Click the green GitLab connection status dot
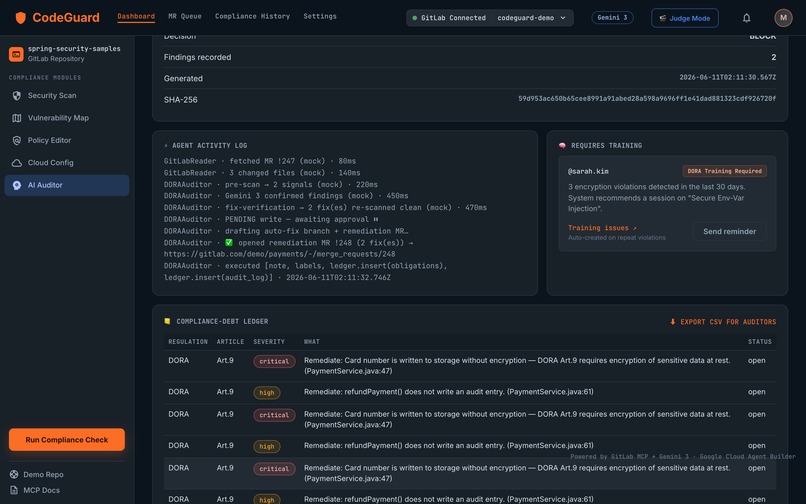 [x=415, y=18]
